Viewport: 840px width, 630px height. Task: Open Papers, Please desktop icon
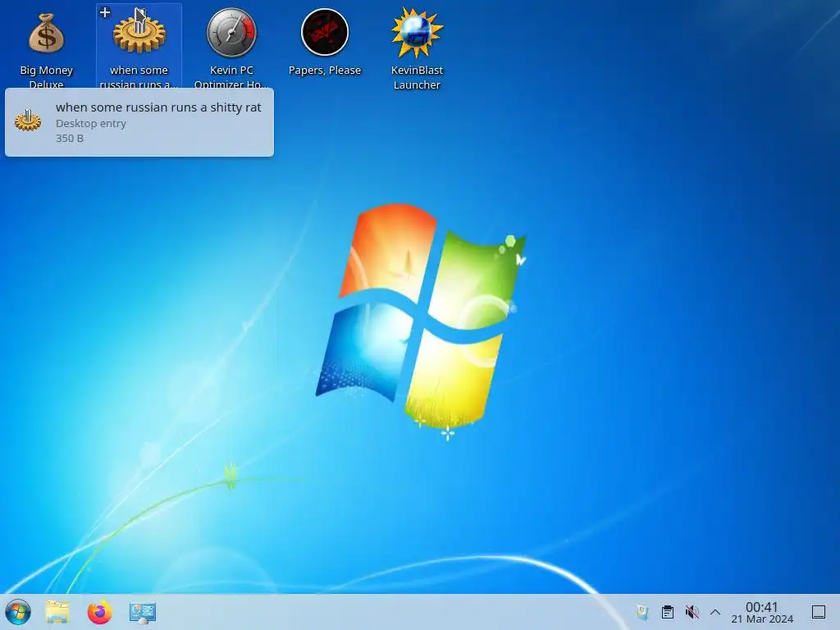(325, 32)
